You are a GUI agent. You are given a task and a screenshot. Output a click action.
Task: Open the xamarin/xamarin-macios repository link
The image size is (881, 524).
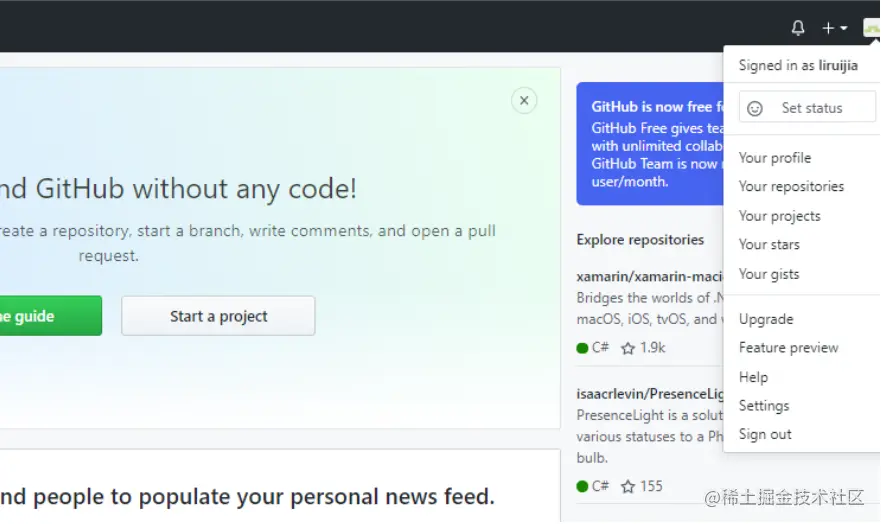pos(650,276)
